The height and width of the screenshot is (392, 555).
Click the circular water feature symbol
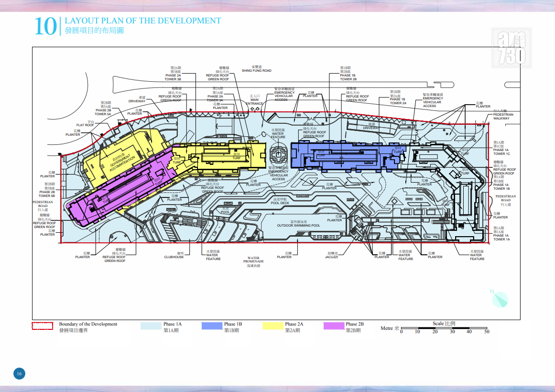point(279,153)
